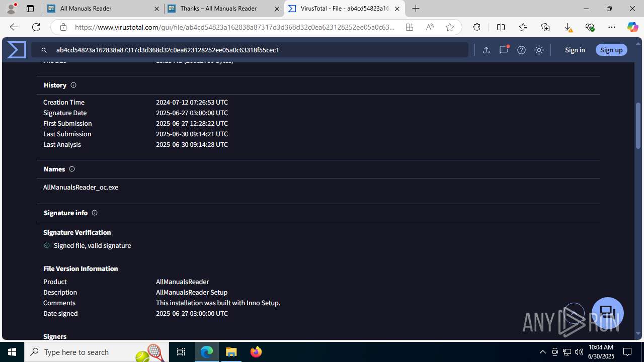Open the Collections icon

[x=545, y=27]
